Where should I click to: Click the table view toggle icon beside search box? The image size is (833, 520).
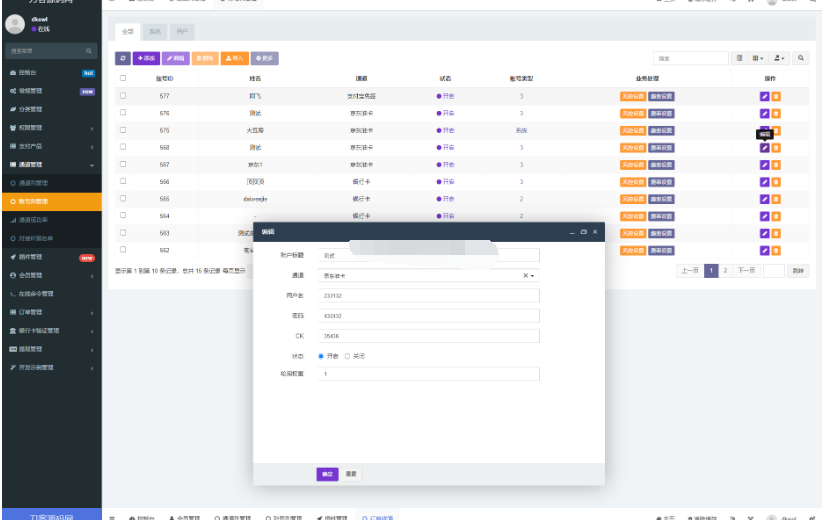[x=739, y=59]
